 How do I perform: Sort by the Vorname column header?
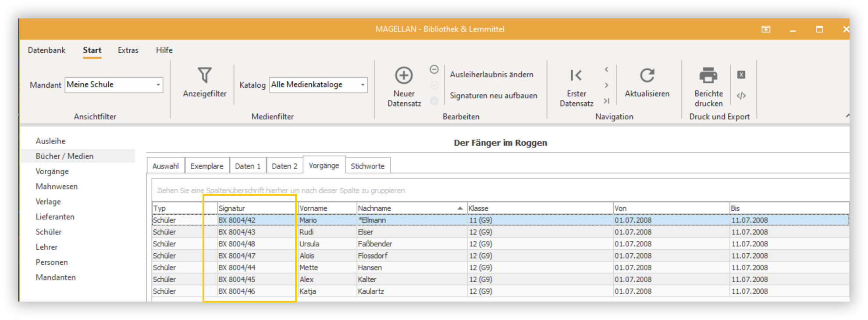327,208
